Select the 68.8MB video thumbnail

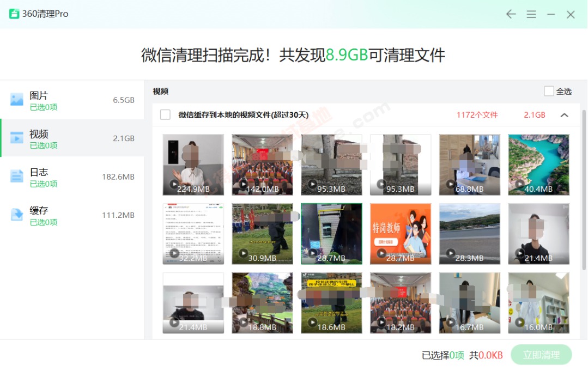coord(470,165)
